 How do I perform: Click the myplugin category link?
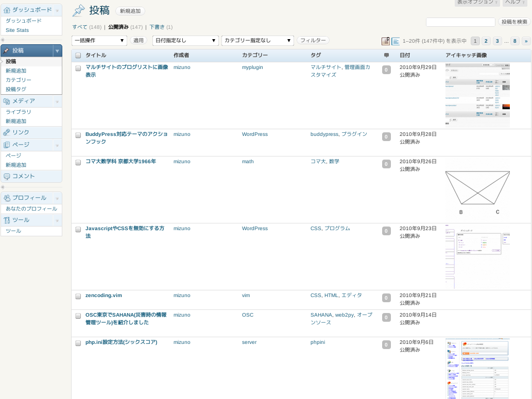(252, 67)
